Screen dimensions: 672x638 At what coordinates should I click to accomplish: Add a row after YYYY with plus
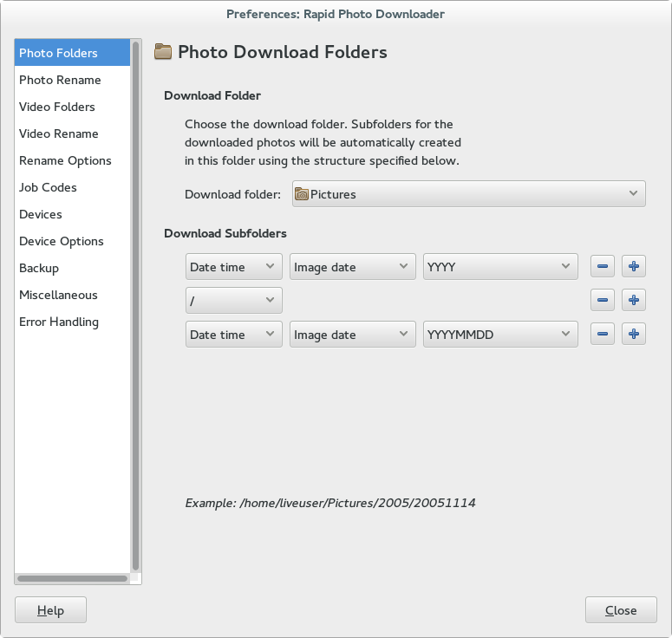coord(634,266)
